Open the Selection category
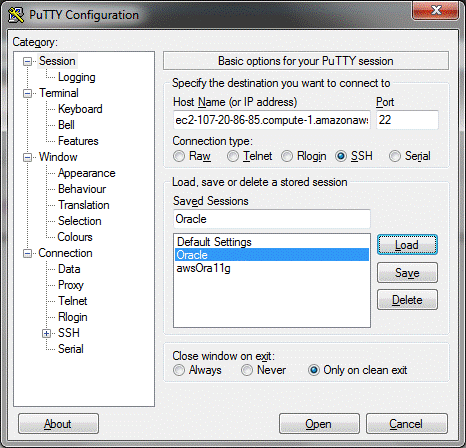Screen dimensions: 466x448 (79, 221)
